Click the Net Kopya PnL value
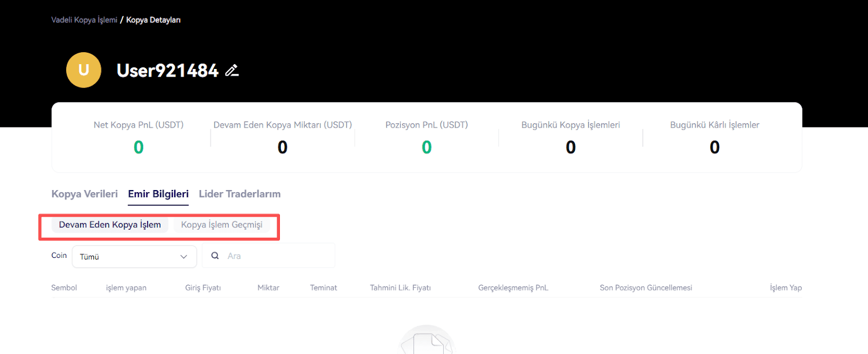This screenshot has height=354, width=868. pyautogui.click(x=139, y=147)
